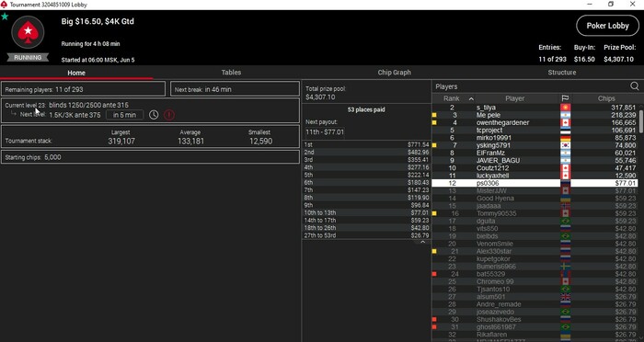Open the Structure tab

[562, 73]
